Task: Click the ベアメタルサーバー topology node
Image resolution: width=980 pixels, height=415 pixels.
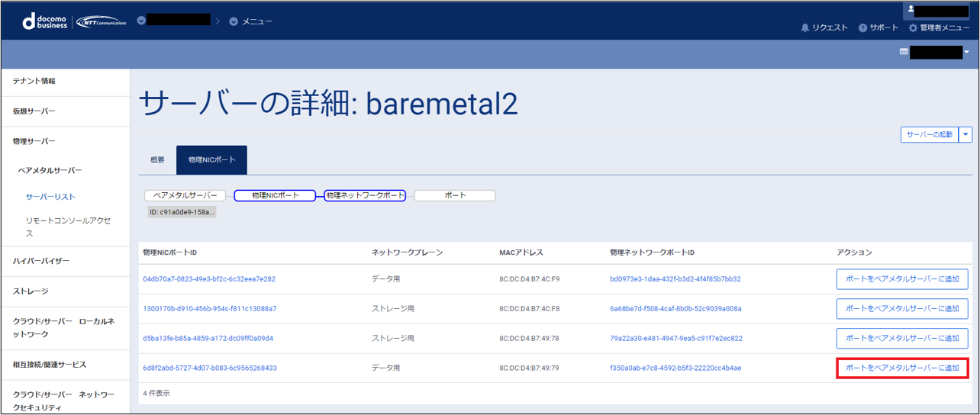Action: [x=185, y=195]
